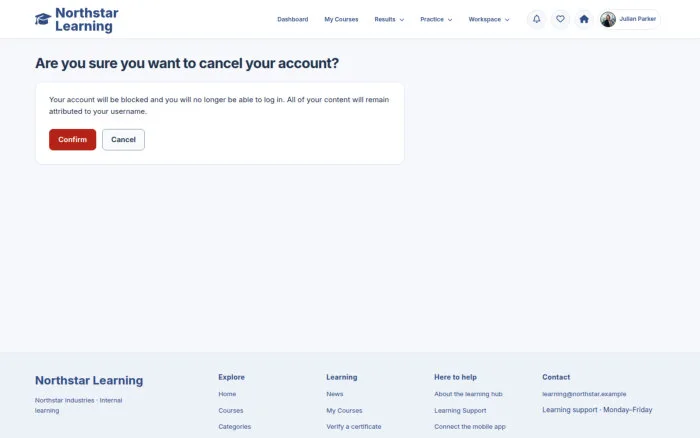Click Julian Parker's avatar picture
700x438 pixels.
(x=608, y=19)
